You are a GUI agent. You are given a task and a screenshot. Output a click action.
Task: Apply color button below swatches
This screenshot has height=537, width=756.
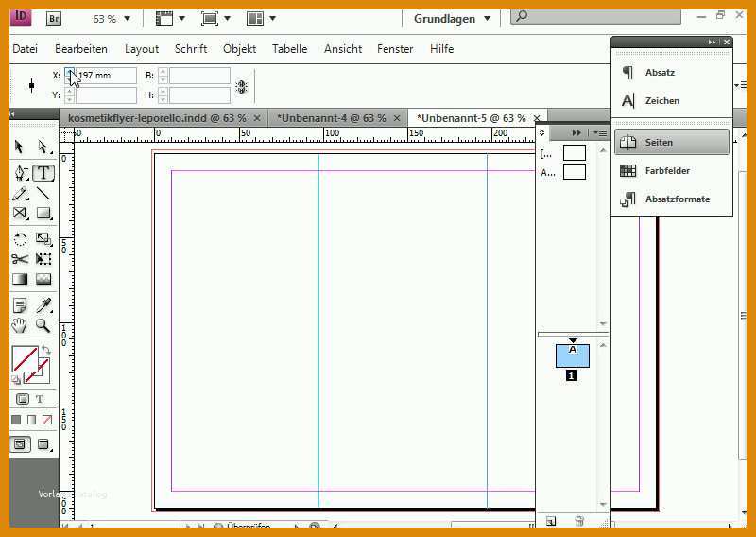coord(16,420)
